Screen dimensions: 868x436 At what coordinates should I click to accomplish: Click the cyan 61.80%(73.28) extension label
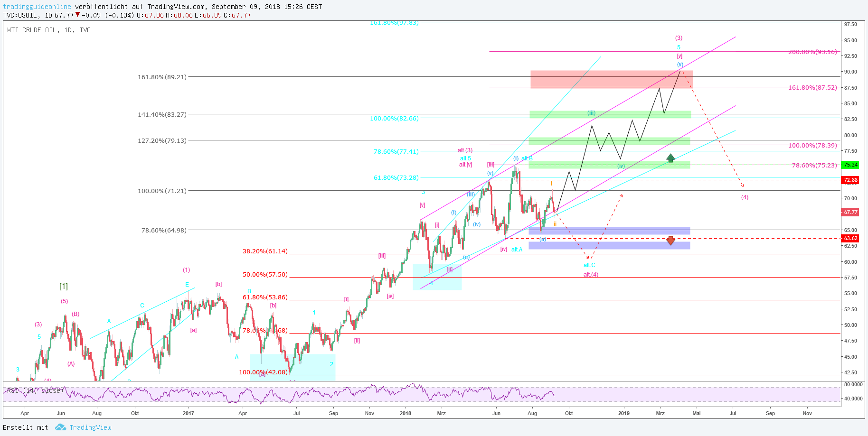[x=396, y=177]
